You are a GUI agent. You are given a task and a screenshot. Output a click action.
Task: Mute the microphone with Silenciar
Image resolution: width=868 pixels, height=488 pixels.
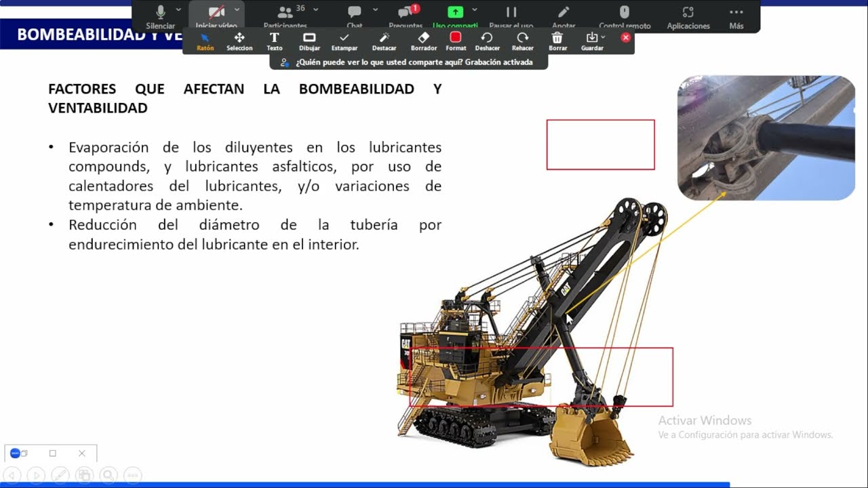161,16
